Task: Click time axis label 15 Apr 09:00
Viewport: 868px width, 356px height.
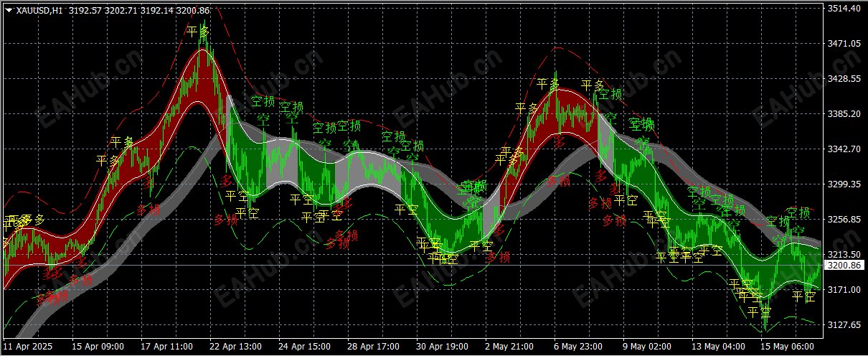Action: click(99, 347)
